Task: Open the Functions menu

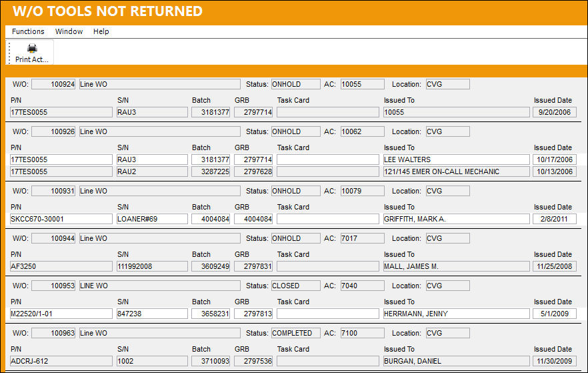Action: (x=28, y=31)
